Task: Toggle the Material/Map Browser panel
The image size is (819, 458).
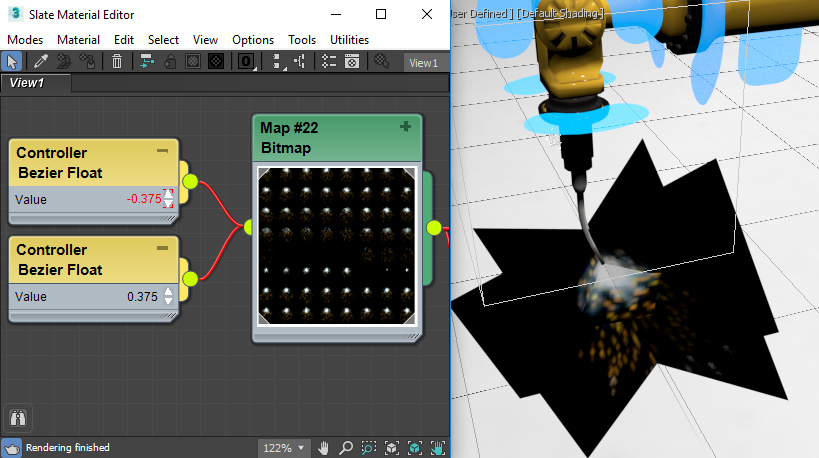Action: [x=329, y=62]
